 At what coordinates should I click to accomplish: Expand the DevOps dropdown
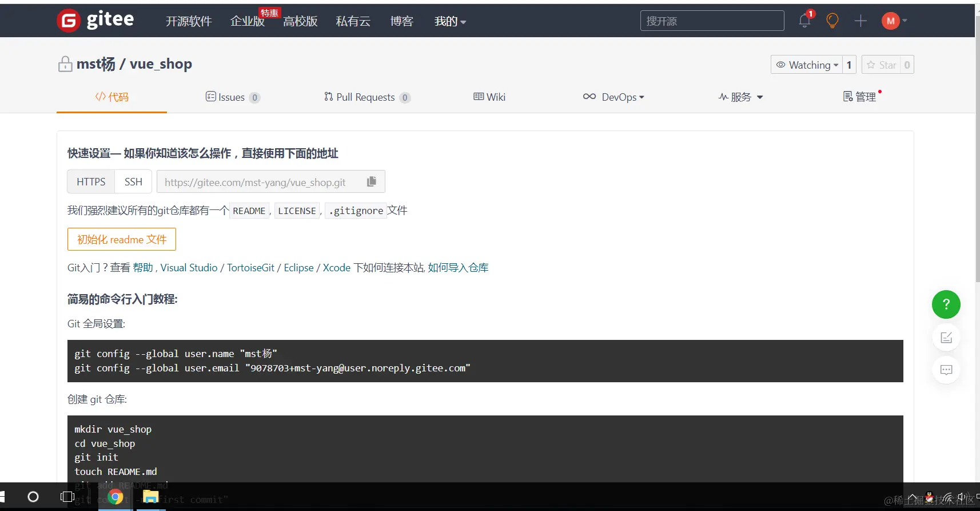pos(614,97)
